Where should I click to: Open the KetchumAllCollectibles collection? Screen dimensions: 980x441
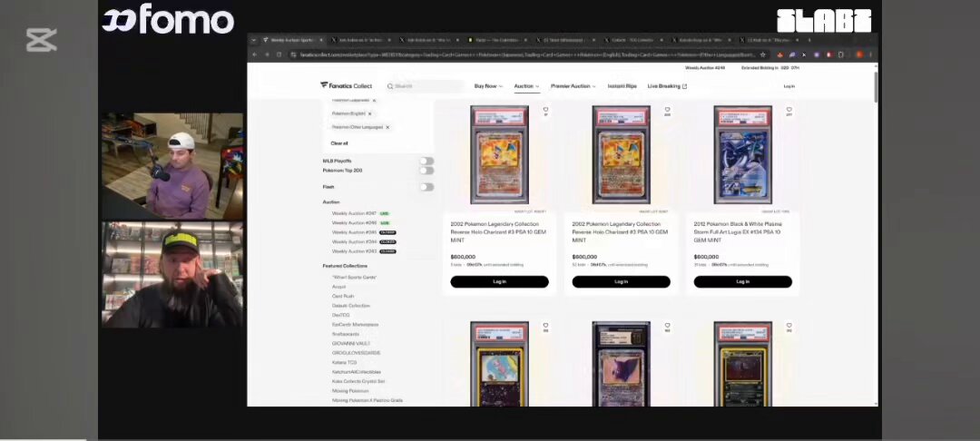[x=357, y=372]
